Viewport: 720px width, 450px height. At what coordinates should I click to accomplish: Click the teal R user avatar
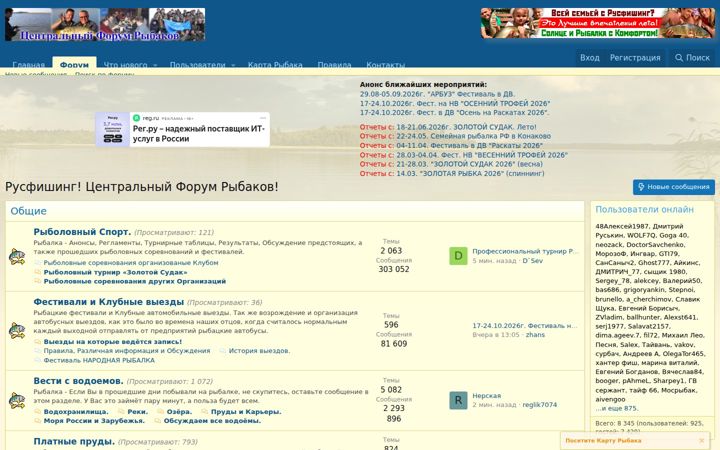[458, 400]
